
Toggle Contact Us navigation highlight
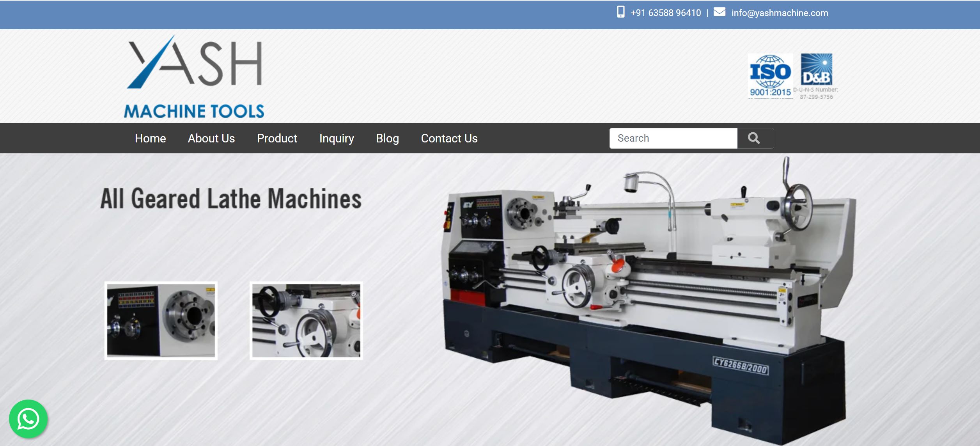pyautogui.click(x=449, y=138)
